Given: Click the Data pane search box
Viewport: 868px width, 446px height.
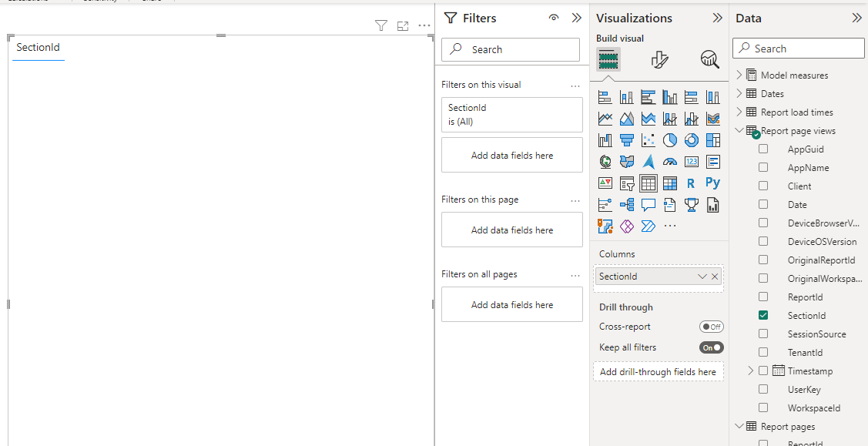Looking at the screenshot, I should (x=799, y=48).
